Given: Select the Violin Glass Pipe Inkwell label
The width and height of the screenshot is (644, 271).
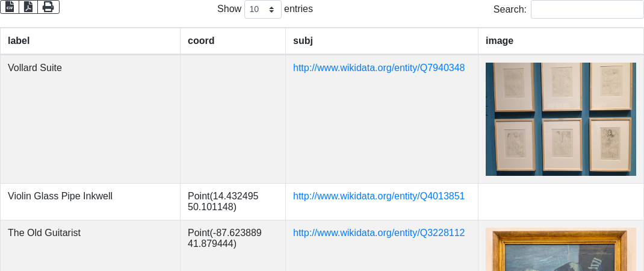Looking at the screenshot, I should [60, 196].
